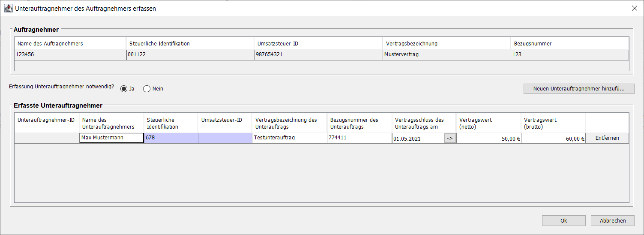Confirm dialog with Ok button
The height and width of the screenshot is (235, 644).
click(x=563, y=220)
